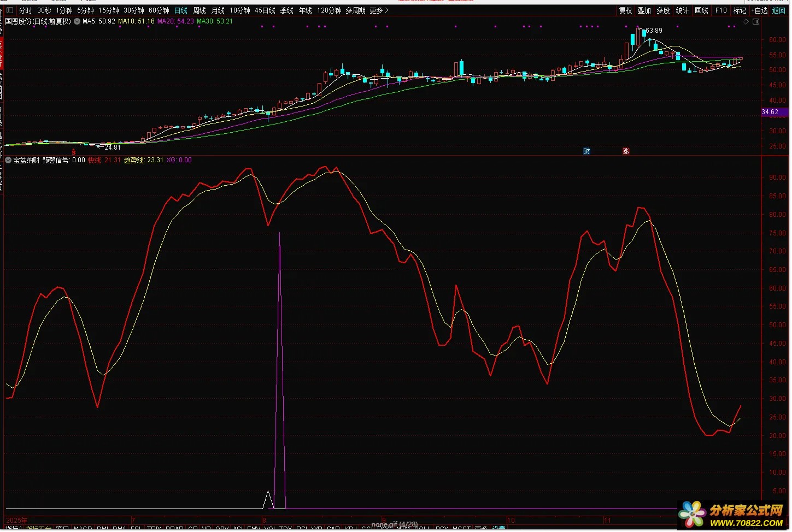The height and width of the screenshot is (532, 792).
Task: Select the 120分钟 period
Action: point(329,10)
